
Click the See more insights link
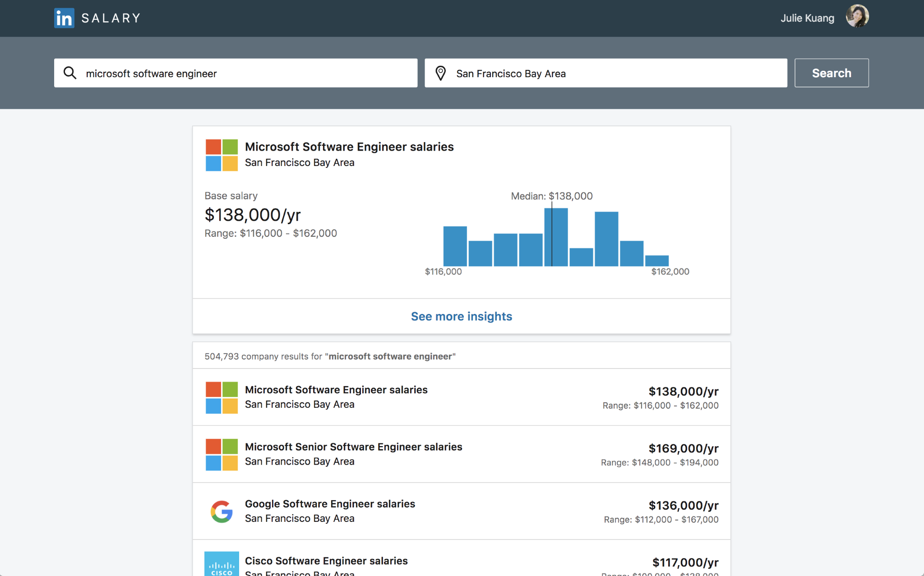(462, 317)
